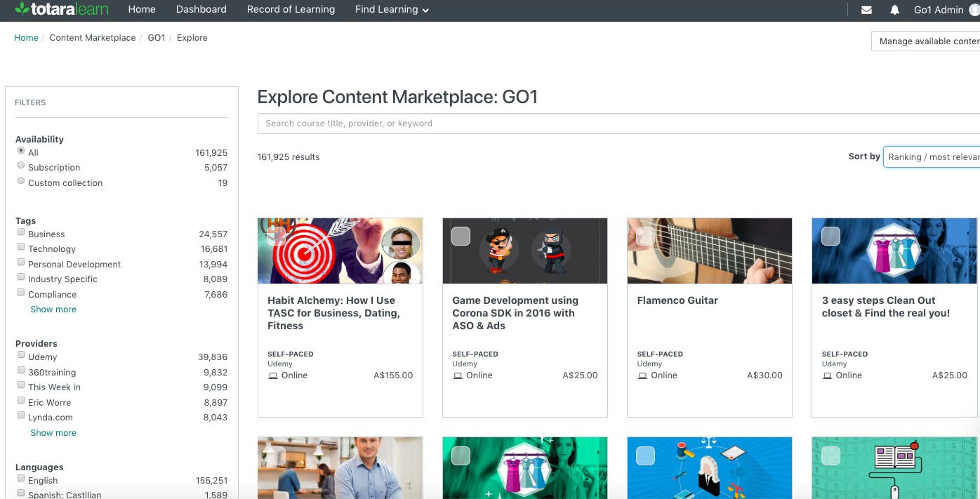Image resolution: width=980 pixels, height=499 pixels.
Task: Select the Flamenco Guitar course checkbox
Action: (x=645, y=236)
